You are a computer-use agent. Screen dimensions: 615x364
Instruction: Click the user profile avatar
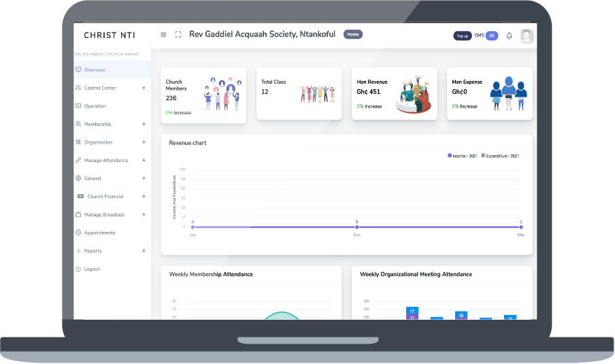coord(527,36)
